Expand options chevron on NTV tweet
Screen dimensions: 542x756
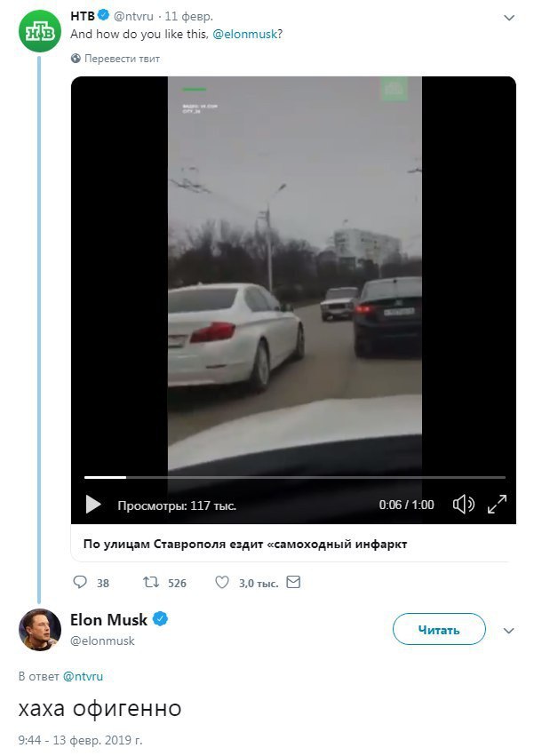(509, 17)
